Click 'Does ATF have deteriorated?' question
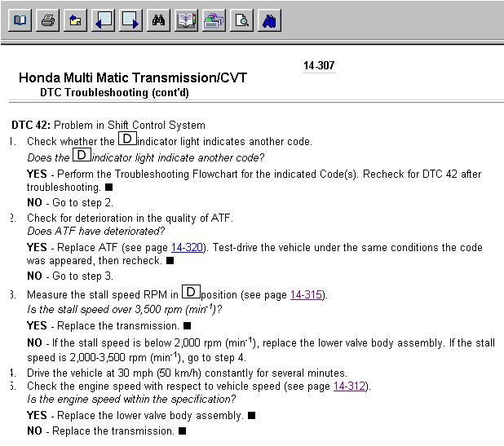This screenshot has height=446, width=504. pos(95,231)
